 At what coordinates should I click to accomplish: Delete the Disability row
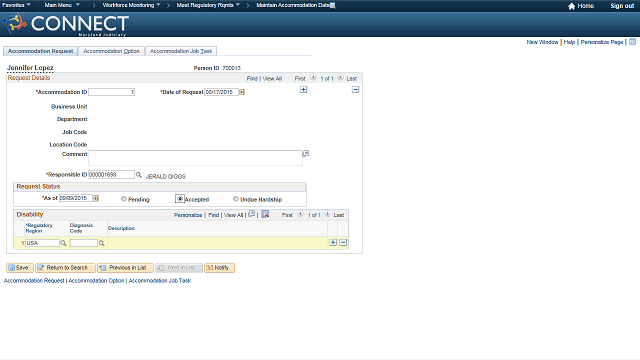tap(343, 242)
